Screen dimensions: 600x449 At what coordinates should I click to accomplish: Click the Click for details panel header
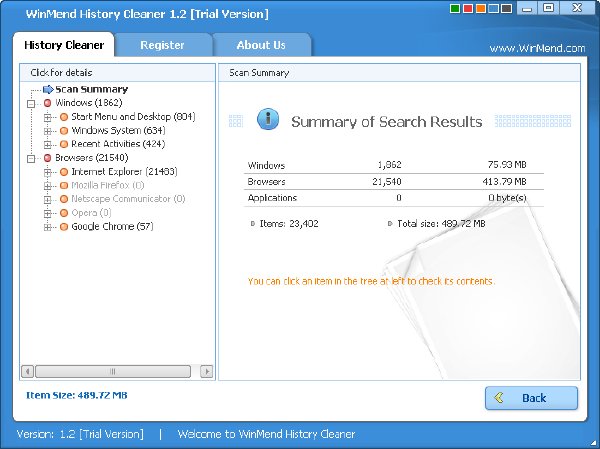[x=117, y=73]
